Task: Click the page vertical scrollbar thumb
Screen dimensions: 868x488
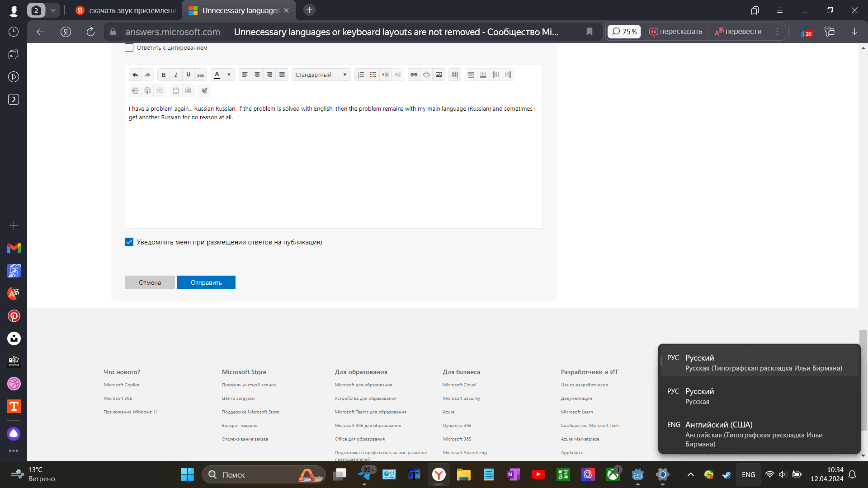Action: tap(863, 380)
